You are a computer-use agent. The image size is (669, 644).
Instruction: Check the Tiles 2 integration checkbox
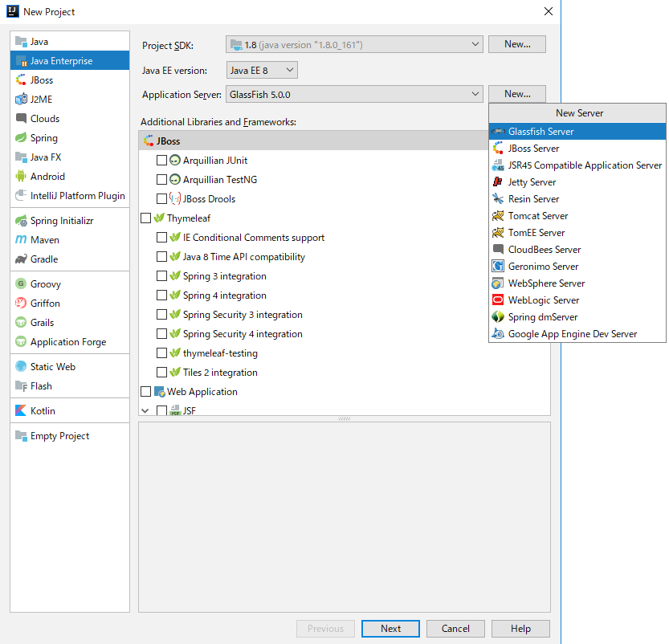tap(161, 373)
